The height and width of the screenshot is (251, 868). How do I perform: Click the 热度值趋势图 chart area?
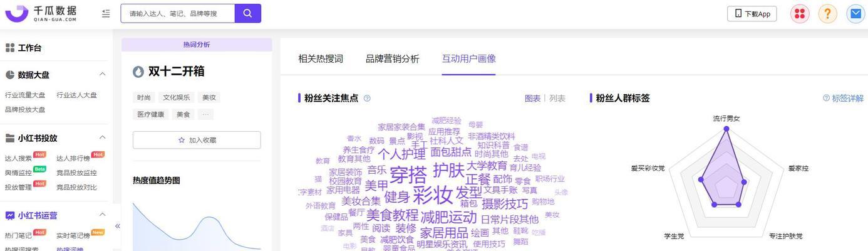[x=197, y=225]
